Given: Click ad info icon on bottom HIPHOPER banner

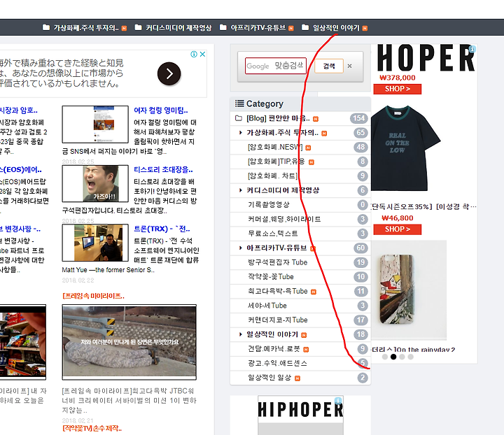Looking at the screenshot, I should [x=338, y=400].
